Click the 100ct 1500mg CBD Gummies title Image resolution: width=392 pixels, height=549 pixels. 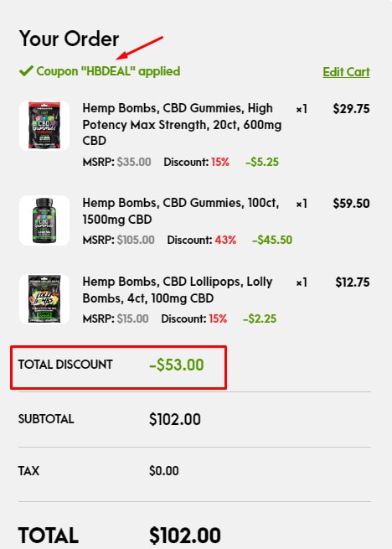pos(181,211)
